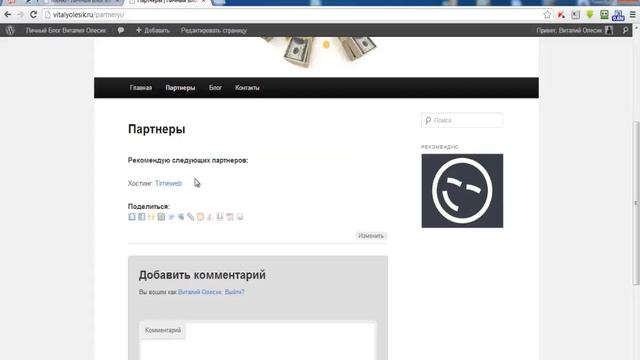
Task: Open the green robot-face extension icon
Action: pos(604,15)
